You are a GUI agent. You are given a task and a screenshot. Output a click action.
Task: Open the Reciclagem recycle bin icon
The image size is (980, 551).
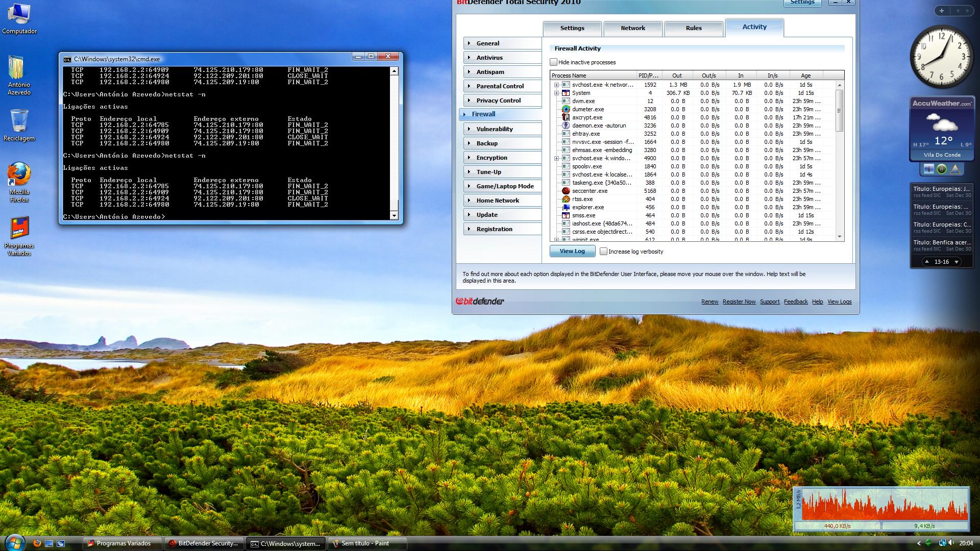click(x=19, y=125)
